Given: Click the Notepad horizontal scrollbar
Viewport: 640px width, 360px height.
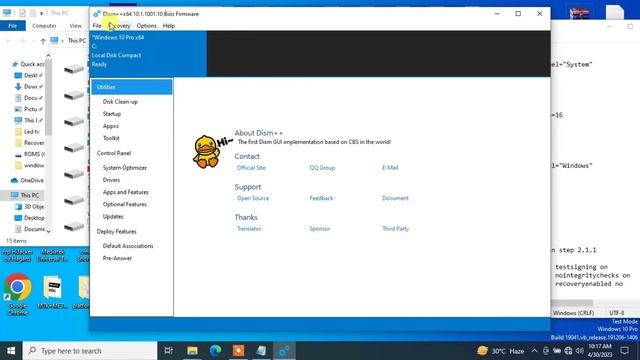Looking at the screenshot, I should click(x=572, y=303).
